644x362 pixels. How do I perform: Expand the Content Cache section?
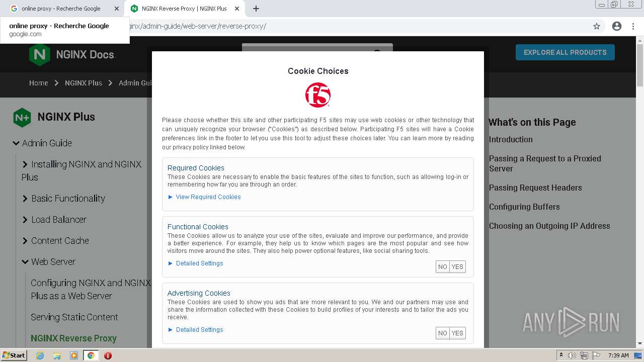pyautogui.click(x=25, y=241)
